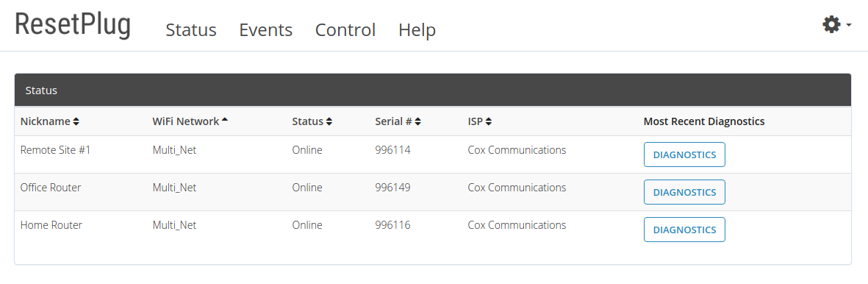Click the Most Recent Diagnostics header
The width and height of the screenshot is (868, 284).
coord(703,121)
